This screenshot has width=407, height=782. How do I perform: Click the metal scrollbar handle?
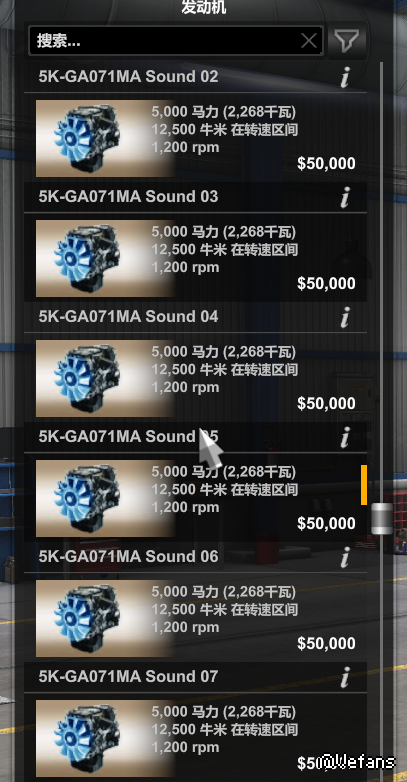(x=382, y=519)
